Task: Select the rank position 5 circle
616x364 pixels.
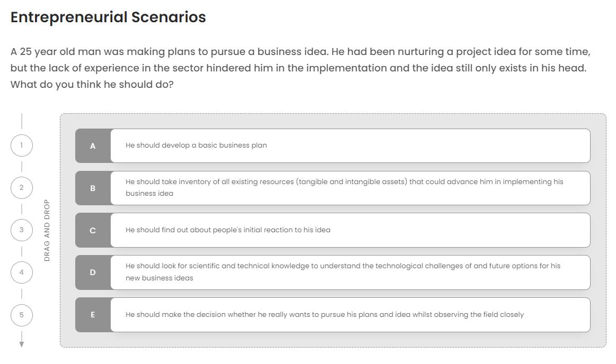Action: (x=22, y=315)
